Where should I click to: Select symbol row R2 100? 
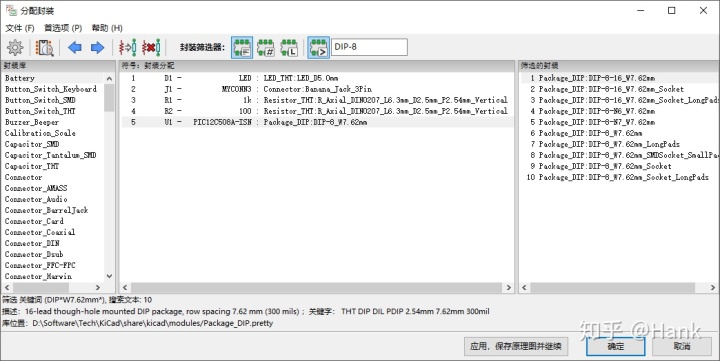click(x=317, y=111)
